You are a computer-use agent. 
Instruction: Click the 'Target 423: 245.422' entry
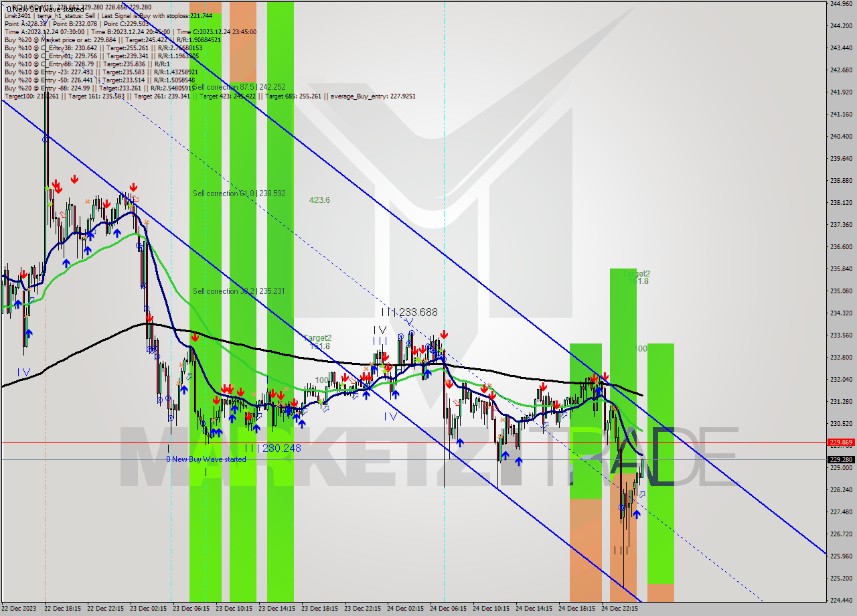click(x=228, y=96)
